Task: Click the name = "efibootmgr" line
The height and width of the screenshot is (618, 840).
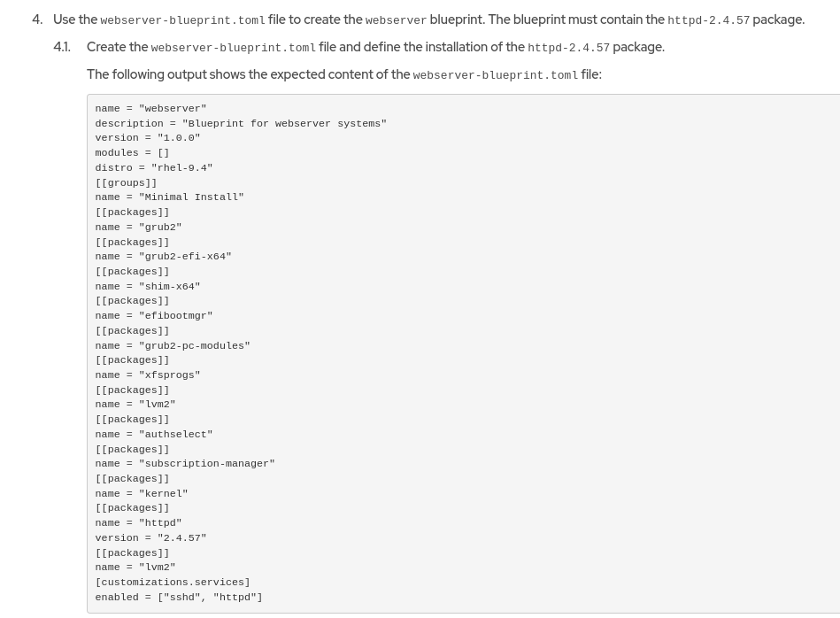Action: click(x=154, y=316)
